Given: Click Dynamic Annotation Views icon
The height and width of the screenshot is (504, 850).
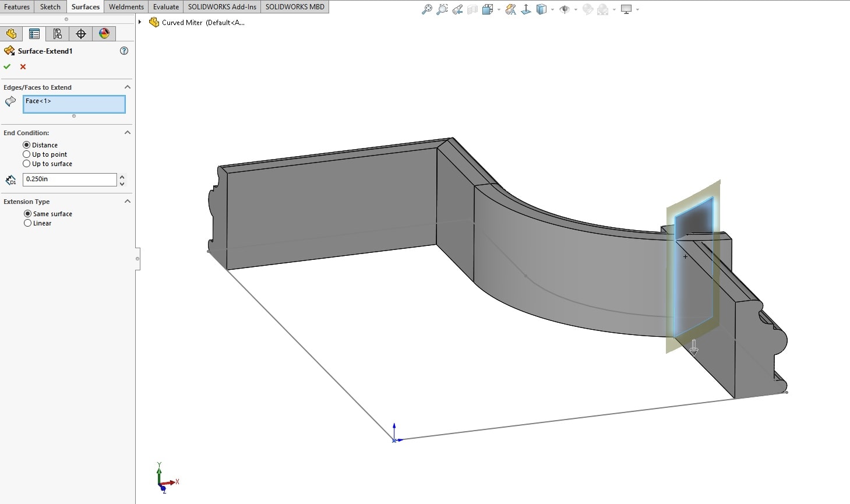Looking at the screenshot, I should (x=510, y=9).
